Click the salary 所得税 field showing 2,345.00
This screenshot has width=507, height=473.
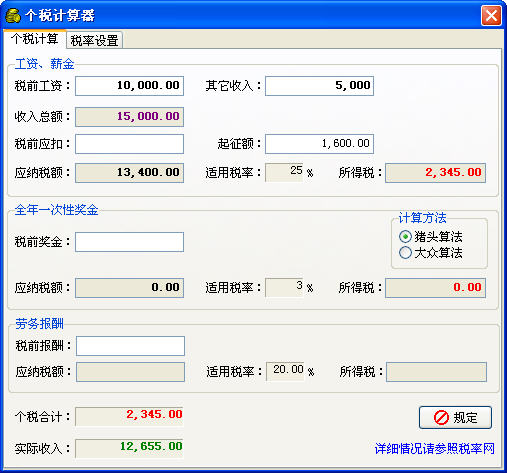click(x=435, y=173)
